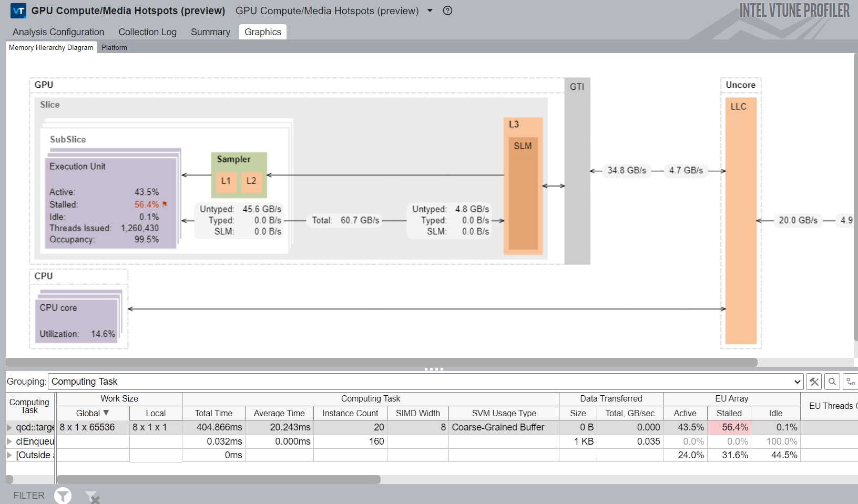Expand the clEnqueue task row
This screenshot has width=858, height=504.
point(9,441)
